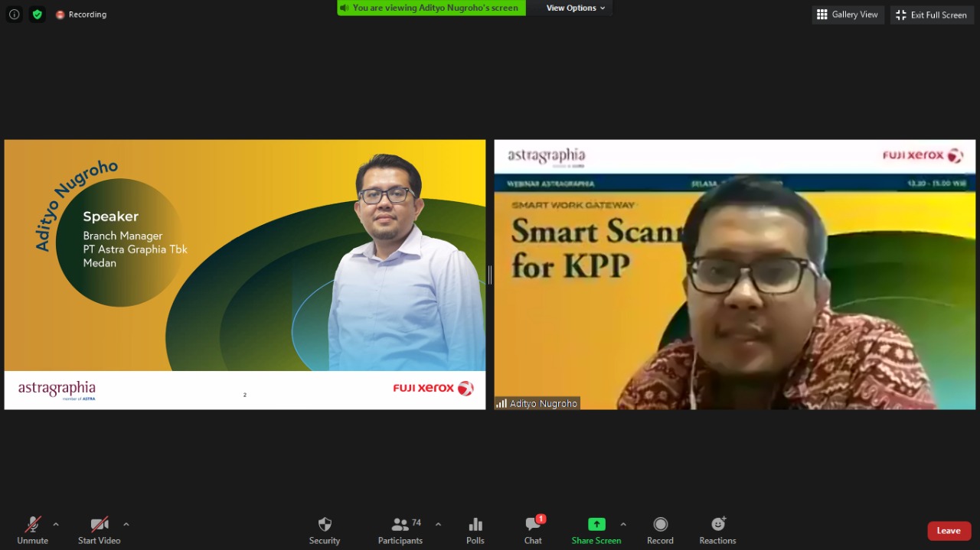Open the Participants panel
Viewport: 980px width, 550px height.
tap(400, 529)
